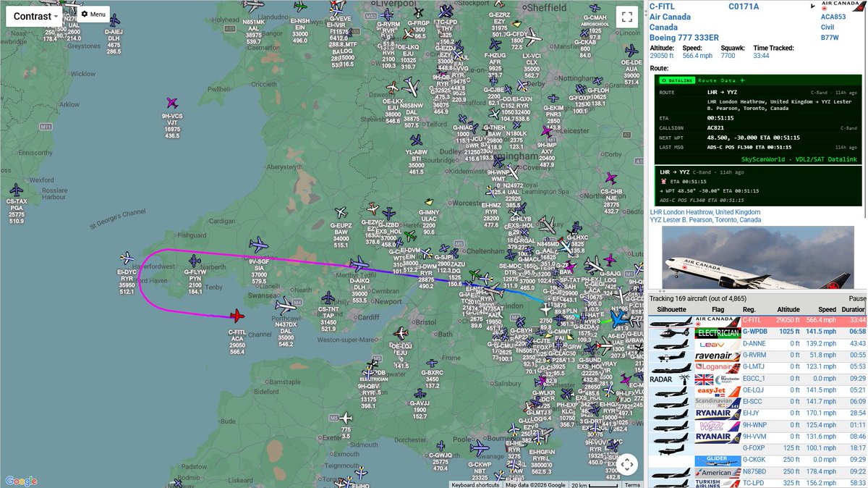The height and width of the screenshot is (488, 868).
Task: Open the Menu button with gear icon
Action: pos(93,14)
